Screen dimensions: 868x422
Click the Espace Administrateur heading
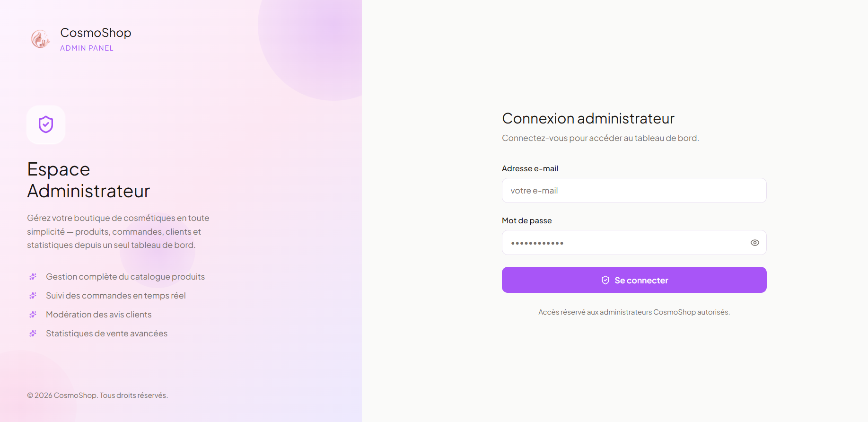point(88,180)
